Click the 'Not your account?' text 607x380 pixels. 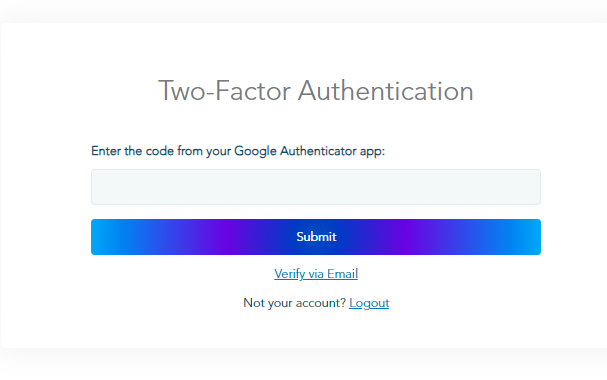(x=294, y=303)
